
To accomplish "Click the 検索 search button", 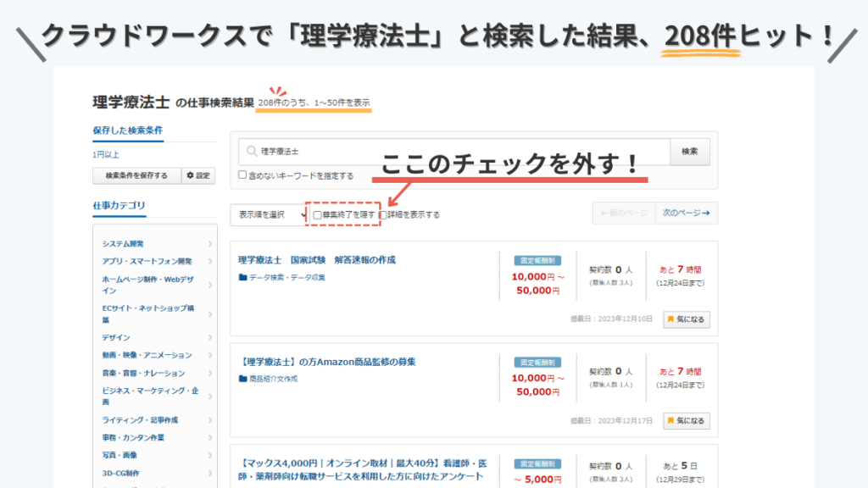I will click(x=690, y=152).
